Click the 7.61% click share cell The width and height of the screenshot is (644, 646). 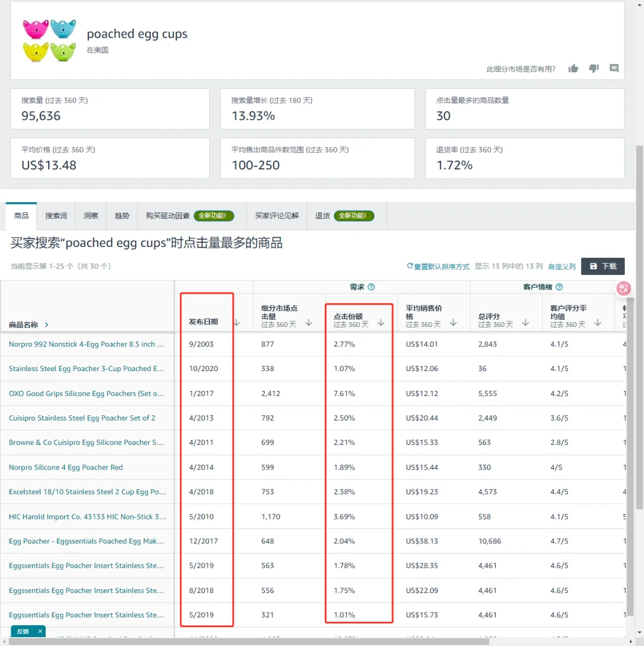(344, 394)
